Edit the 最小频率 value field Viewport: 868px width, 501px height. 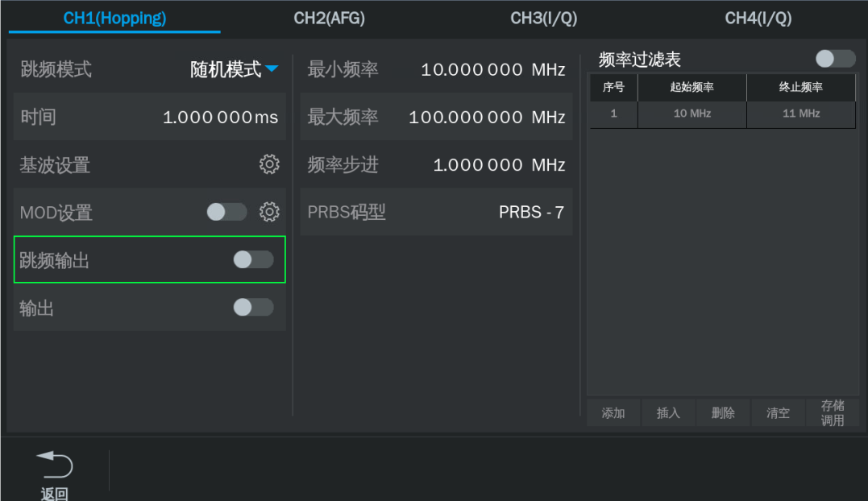(492, 70)
